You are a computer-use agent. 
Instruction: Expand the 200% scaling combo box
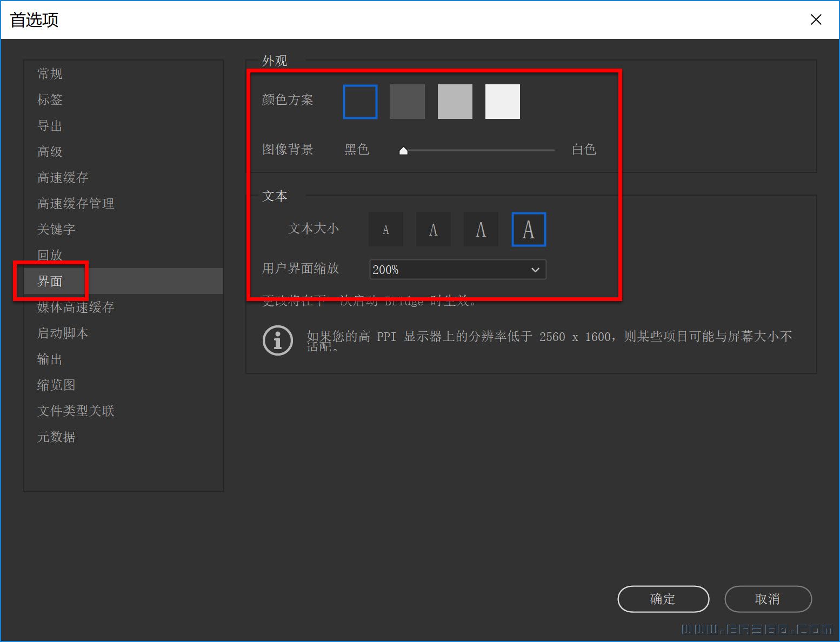coord(535,270)
